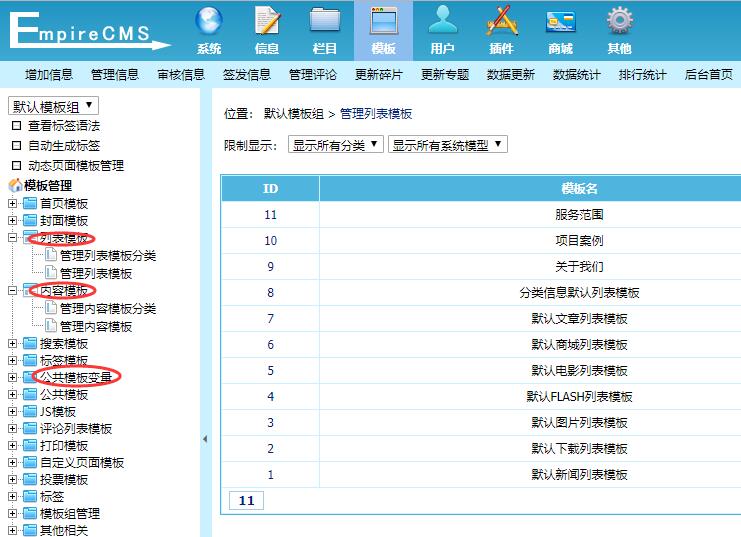Expand the 标签模板 tree node
741x537 pixels.
pos(12,361)
